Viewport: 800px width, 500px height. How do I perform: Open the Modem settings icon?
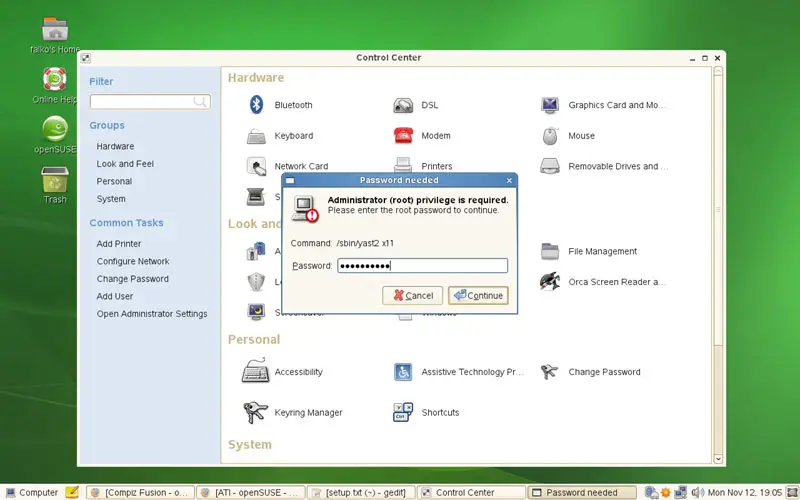coord(403,136)
